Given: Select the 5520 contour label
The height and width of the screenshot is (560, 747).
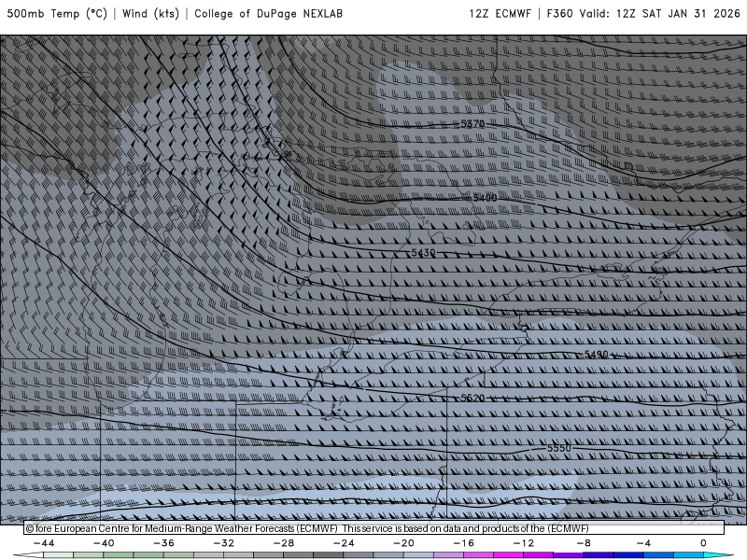Looking at the screenshot, I should (x=472, y=398).
